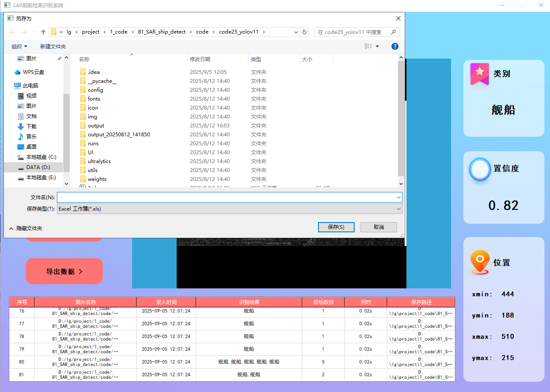Select 本地磁盘 (E:) drive
Screen dimensions: 550x392
(x=37, y=178)
